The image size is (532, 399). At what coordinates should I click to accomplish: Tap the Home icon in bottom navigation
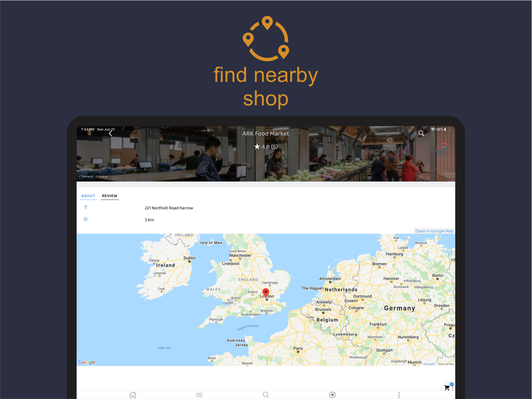click(133, 395)
